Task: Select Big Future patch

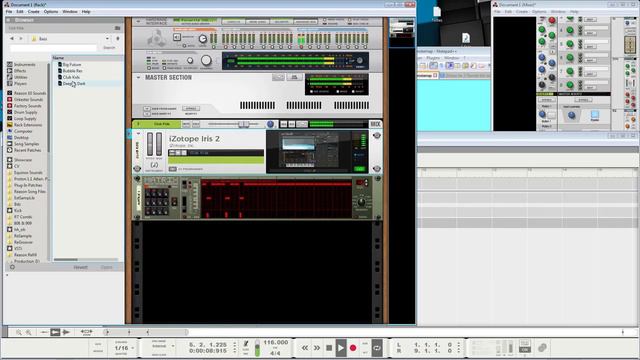Action: coord(72,64)
